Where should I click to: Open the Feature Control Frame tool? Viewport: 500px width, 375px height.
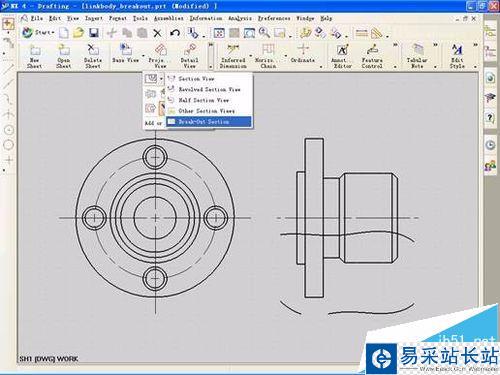pos(372,56)
